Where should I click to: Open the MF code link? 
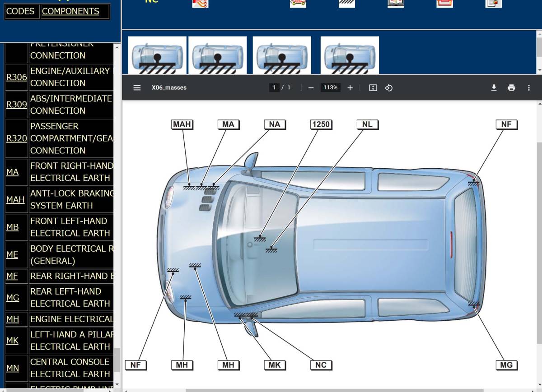[12, 276]
